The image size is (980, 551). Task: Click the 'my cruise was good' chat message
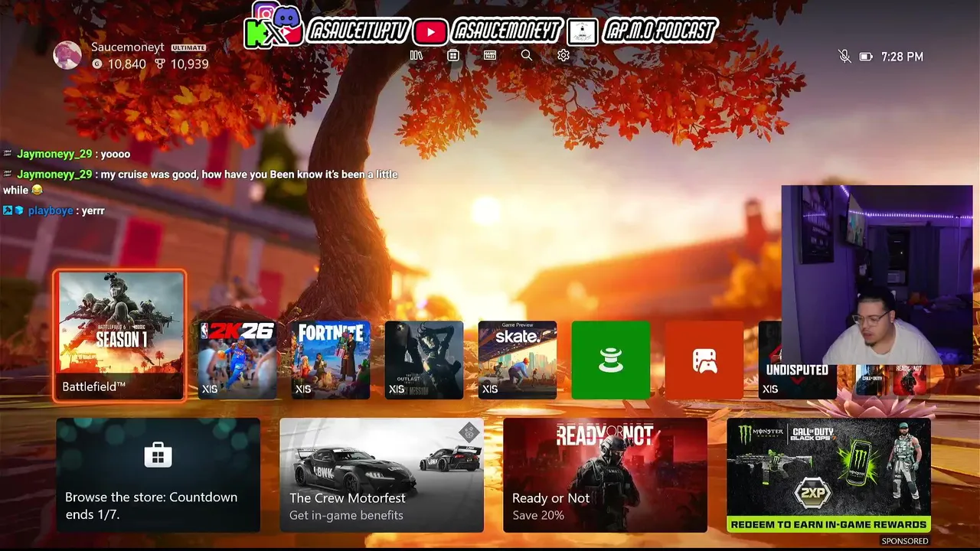point(200,182)
